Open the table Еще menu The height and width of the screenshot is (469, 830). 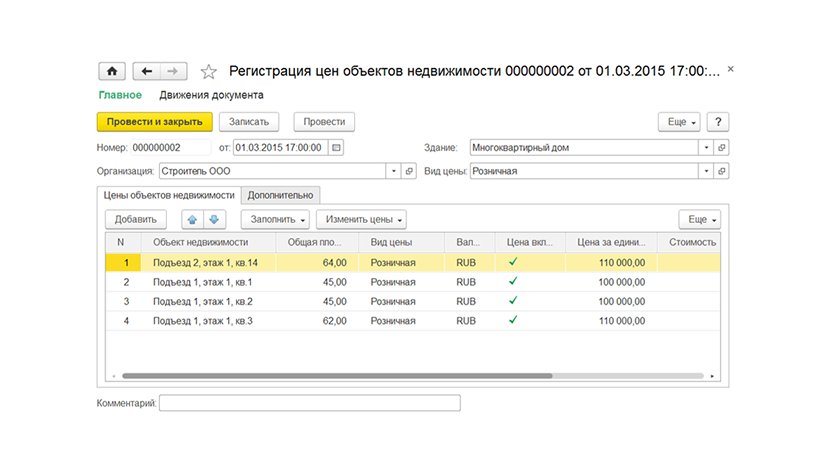pos(700,219)
